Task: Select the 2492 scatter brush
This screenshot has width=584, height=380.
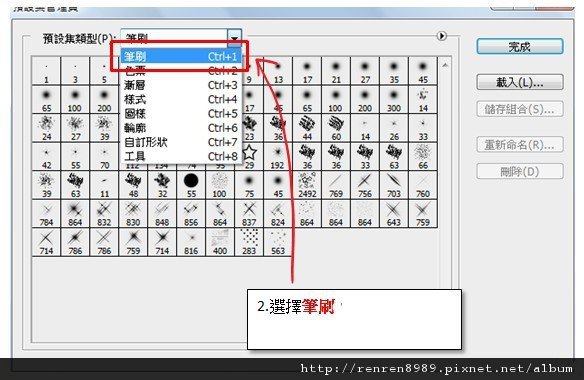Action: [x=307, y=185]
